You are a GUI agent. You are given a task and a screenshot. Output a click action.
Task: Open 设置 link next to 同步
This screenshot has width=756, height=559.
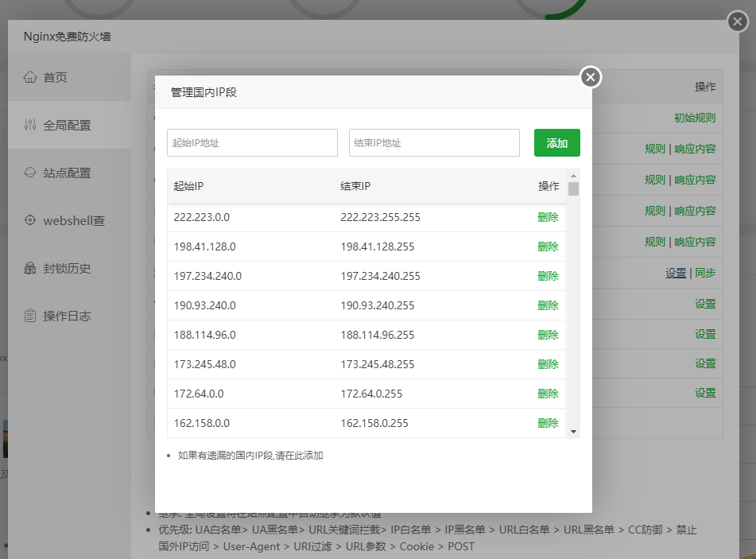(676, 273)
